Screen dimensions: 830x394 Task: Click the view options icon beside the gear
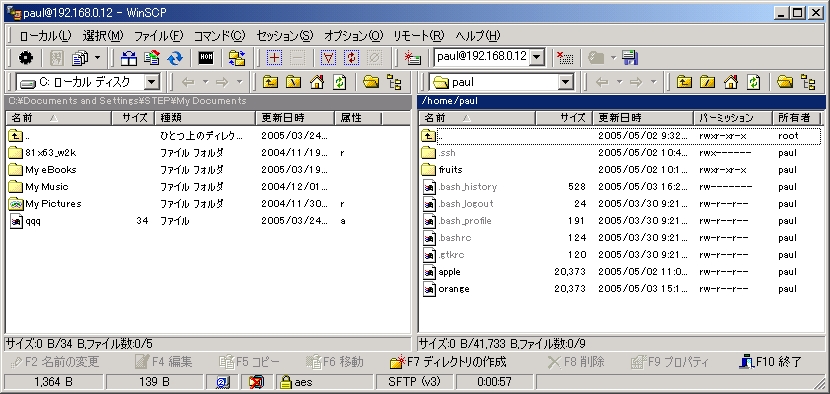(80, 58)
